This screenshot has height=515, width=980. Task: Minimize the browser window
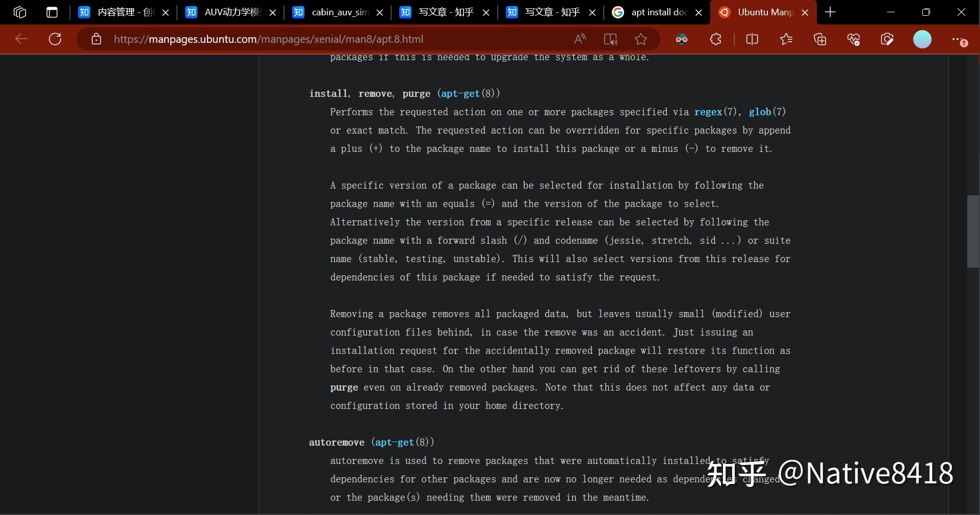pyautogui.click(x=891, y=12)
